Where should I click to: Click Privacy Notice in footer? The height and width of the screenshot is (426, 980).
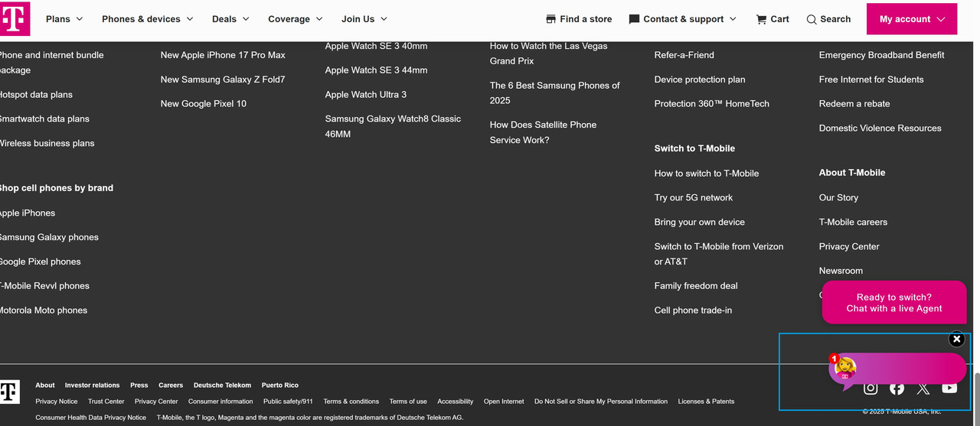pos(57,402)
